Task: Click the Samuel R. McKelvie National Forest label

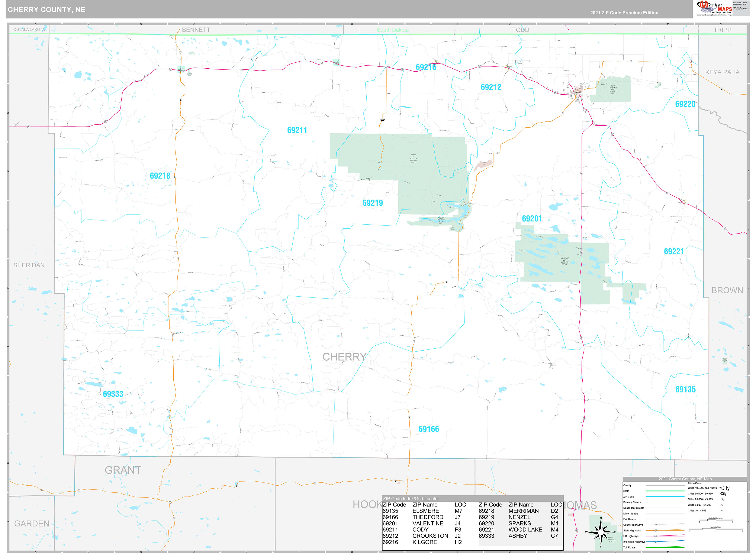Action: point(413,159)
